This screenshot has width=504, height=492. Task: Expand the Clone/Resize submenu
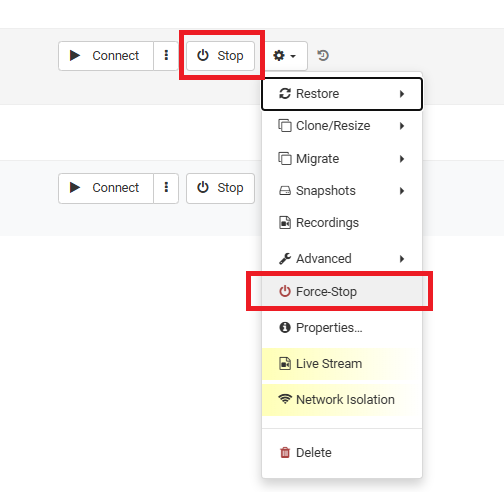pyautogui.click(x=342, y=126)
